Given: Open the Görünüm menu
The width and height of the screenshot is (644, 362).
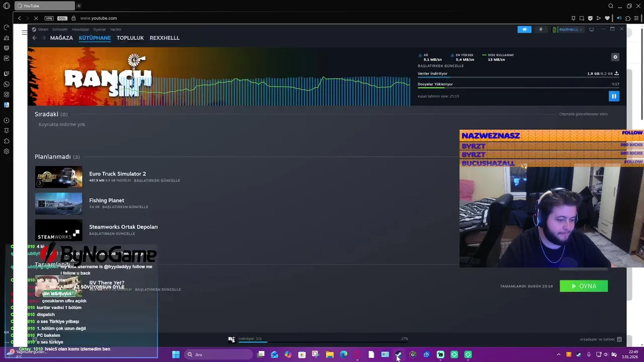Looking at the screenshot, I should pyautogui.click(x=60, y=30).
